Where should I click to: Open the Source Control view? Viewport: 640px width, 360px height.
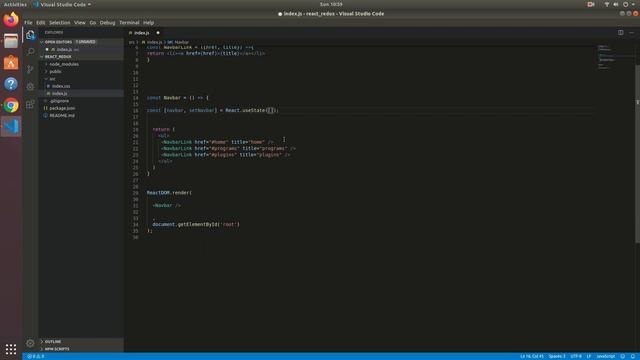click(x=30, y=69)
